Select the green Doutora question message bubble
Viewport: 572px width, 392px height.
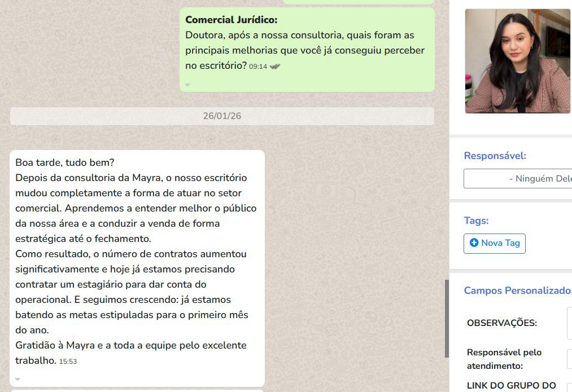307,50
